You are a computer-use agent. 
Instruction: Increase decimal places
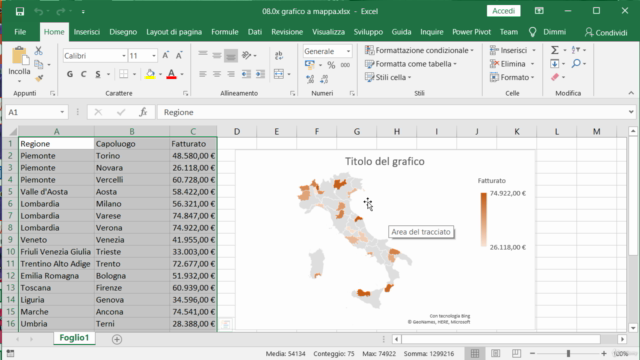coord(310,79)
